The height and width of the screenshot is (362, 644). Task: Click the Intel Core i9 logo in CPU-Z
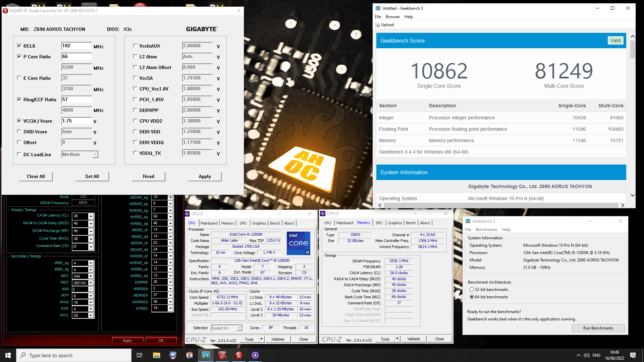pyautogui.click(x=299, y=243)
